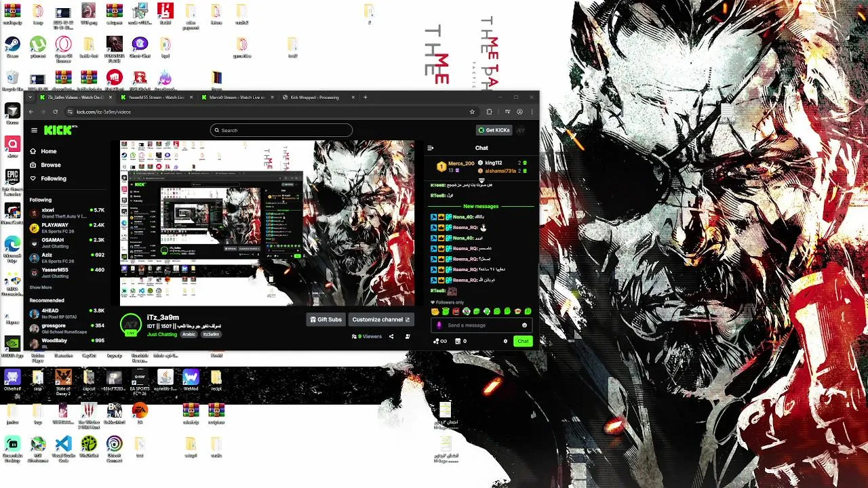Open the Steam desktop shortcut

coord(12,47)
